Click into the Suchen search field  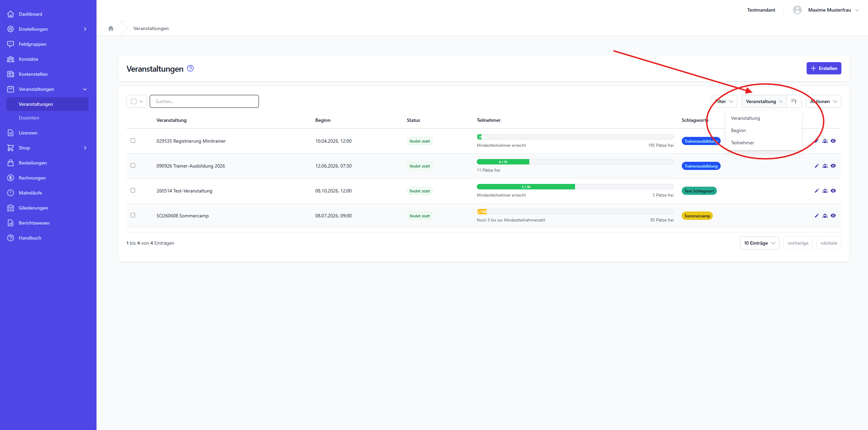click(x=204, y=101)
